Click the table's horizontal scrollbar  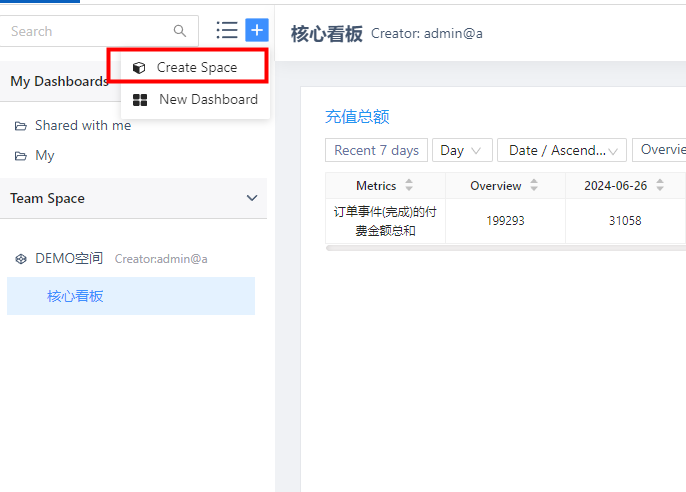point(505,247)
